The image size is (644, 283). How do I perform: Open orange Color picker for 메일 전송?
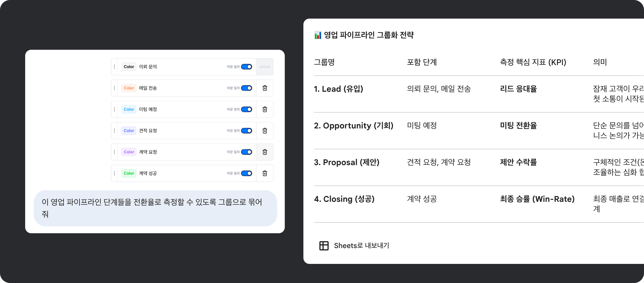(x=129, y=88)
